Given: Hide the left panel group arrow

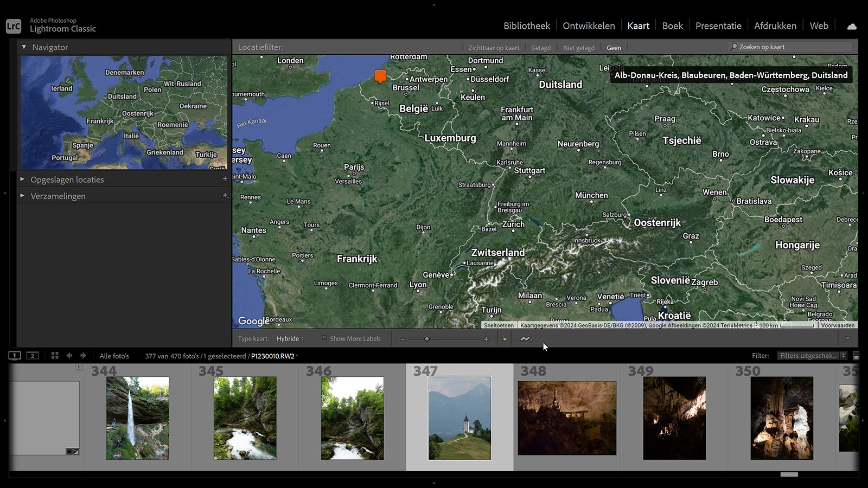Looking at the screenshot, I should click(5, 193).
